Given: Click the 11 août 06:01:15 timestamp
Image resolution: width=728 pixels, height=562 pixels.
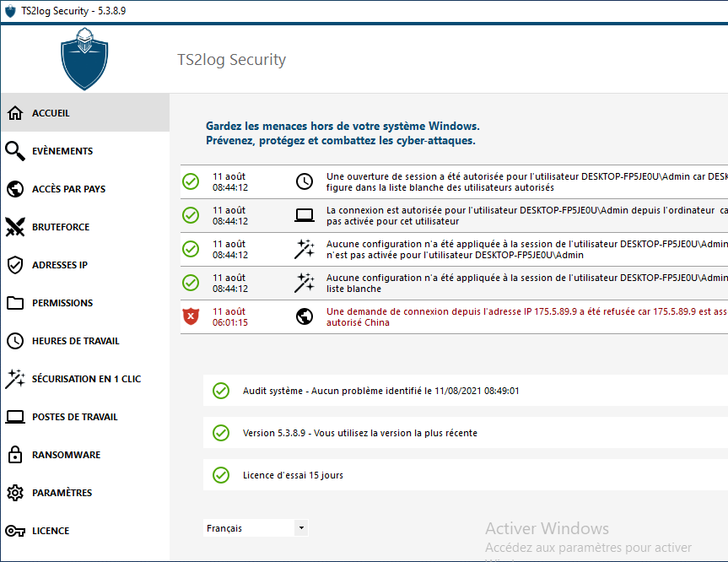Looking at the screenshot, I should click(x=230, y=316).
